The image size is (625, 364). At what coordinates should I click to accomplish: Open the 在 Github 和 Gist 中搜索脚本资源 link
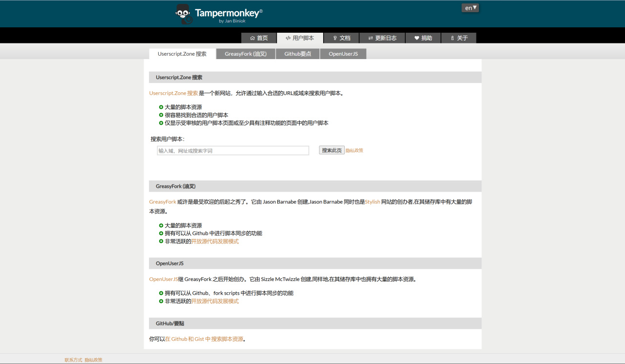coord(204,339)
